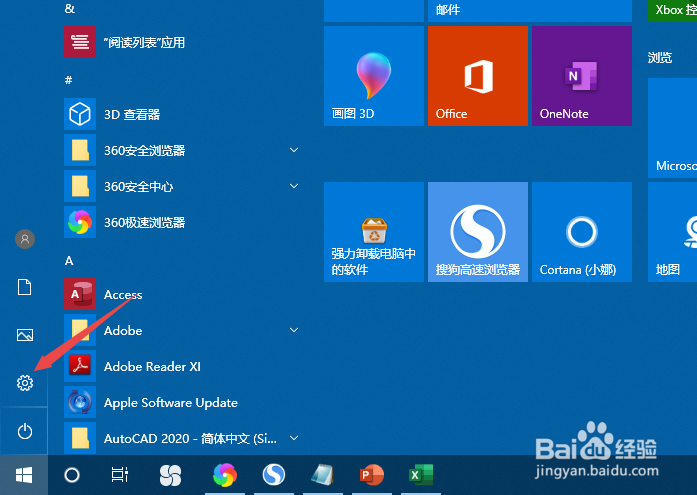Expand the 360安全浏览器 folder chevron

pos(294,150)
